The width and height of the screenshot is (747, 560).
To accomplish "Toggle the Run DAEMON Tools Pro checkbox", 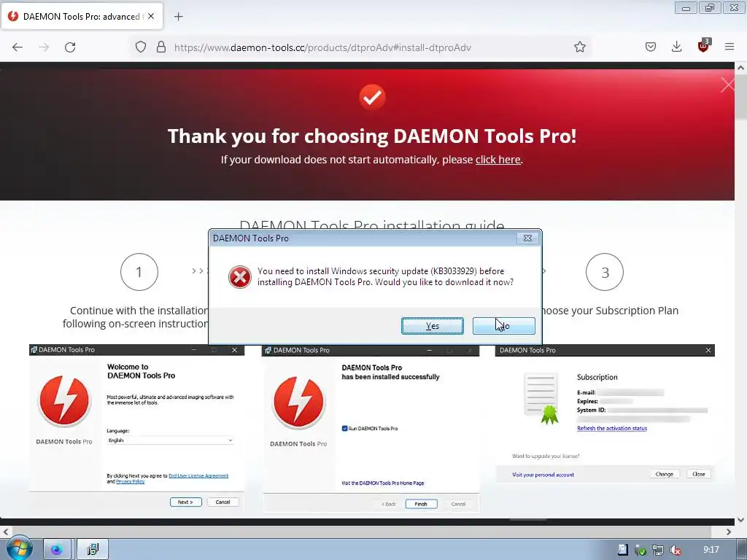I will pyautogui.click(x=344, y=428).
